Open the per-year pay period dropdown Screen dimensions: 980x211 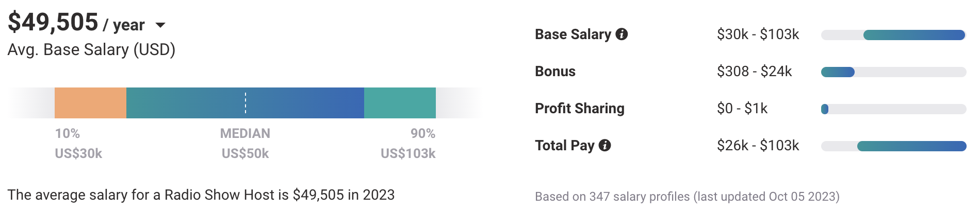(160, 25)
